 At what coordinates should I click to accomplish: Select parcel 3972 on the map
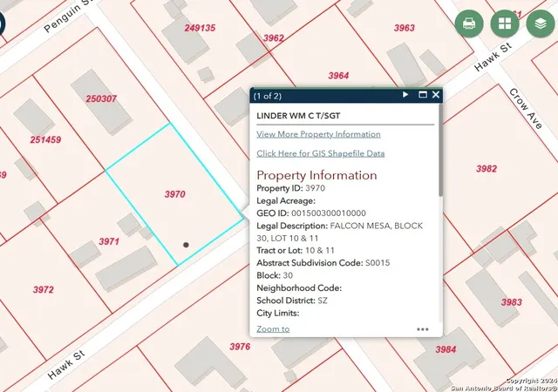coord(44,289)
